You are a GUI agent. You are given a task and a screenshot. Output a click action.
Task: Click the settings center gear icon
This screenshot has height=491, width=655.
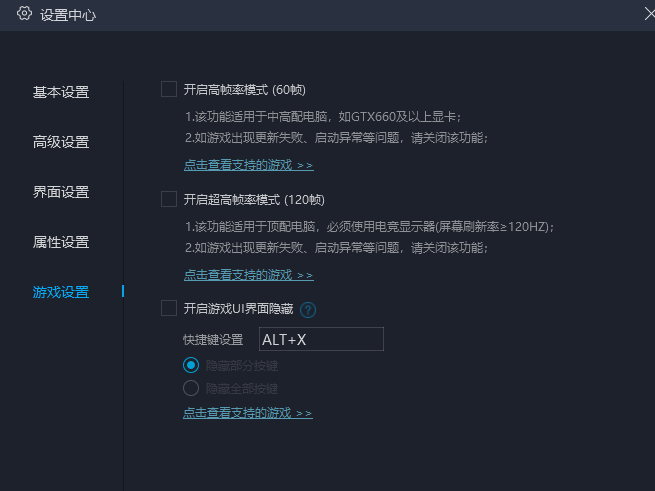coord(24,14)
